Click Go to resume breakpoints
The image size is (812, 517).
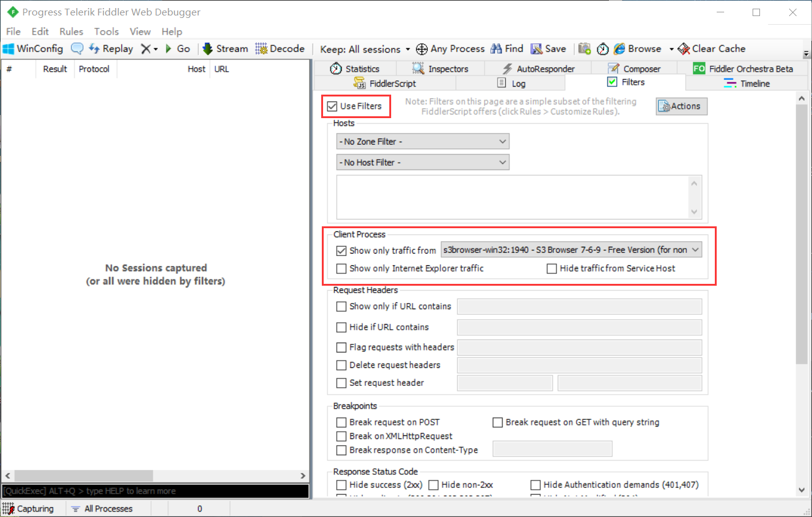coord(178,49)
